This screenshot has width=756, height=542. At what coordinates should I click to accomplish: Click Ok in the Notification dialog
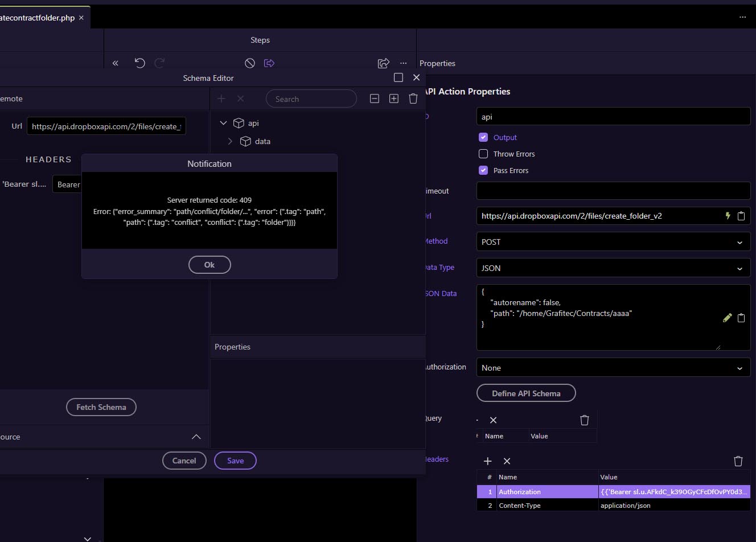point(209,265)
